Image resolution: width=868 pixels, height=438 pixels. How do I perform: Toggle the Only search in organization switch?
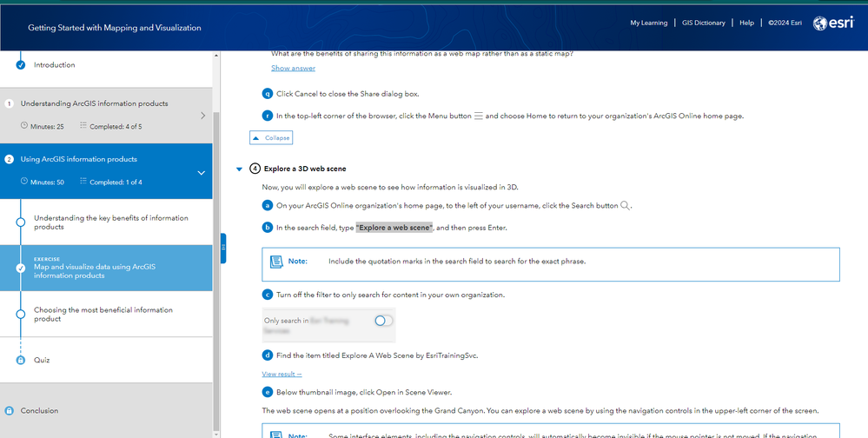383,321
